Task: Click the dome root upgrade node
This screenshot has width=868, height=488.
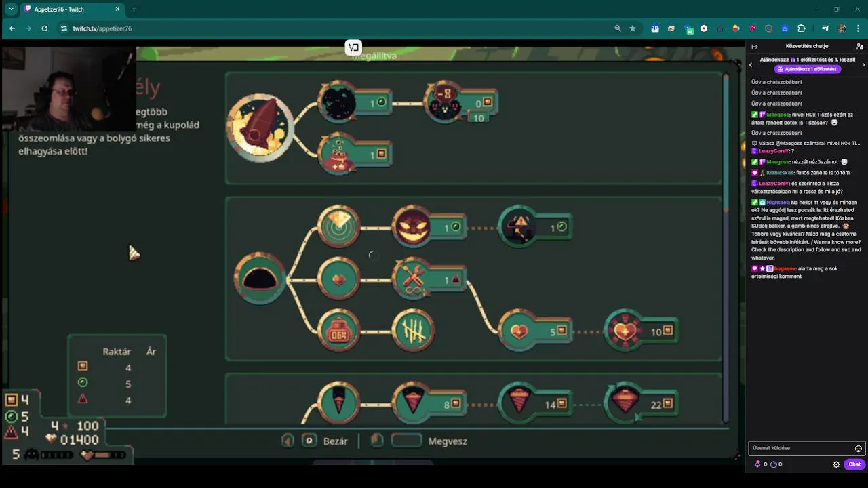Action: point(260,279)
